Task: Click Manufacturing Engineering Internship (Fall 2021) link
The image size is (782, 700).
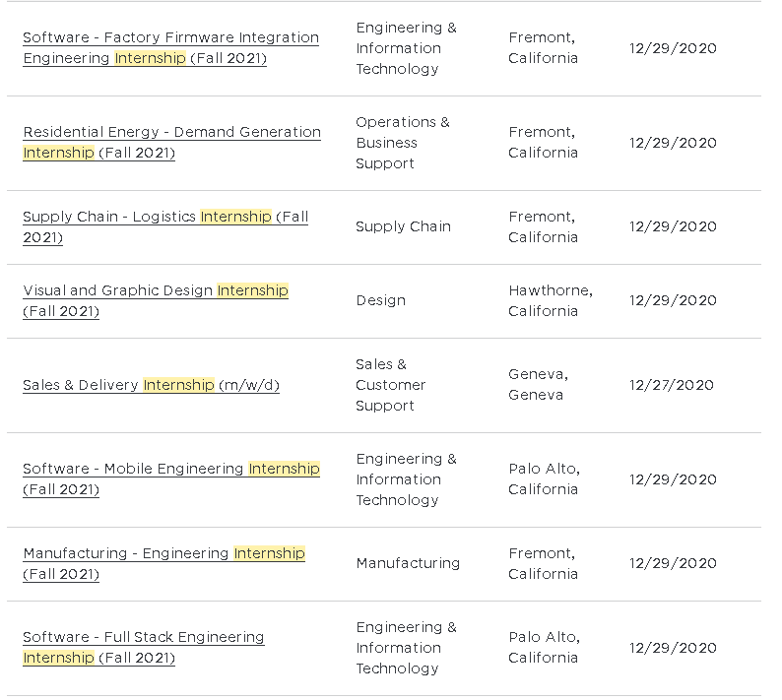Action: 163,553
